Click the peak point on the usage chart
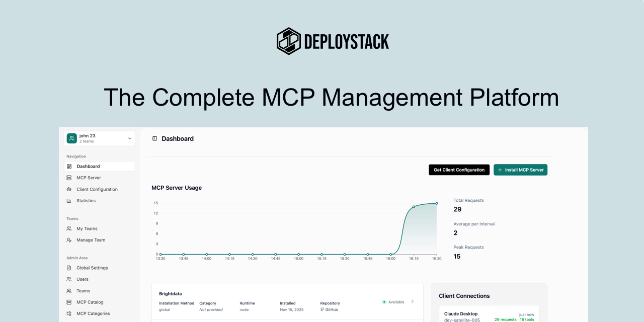 click(x=436, y=203)
